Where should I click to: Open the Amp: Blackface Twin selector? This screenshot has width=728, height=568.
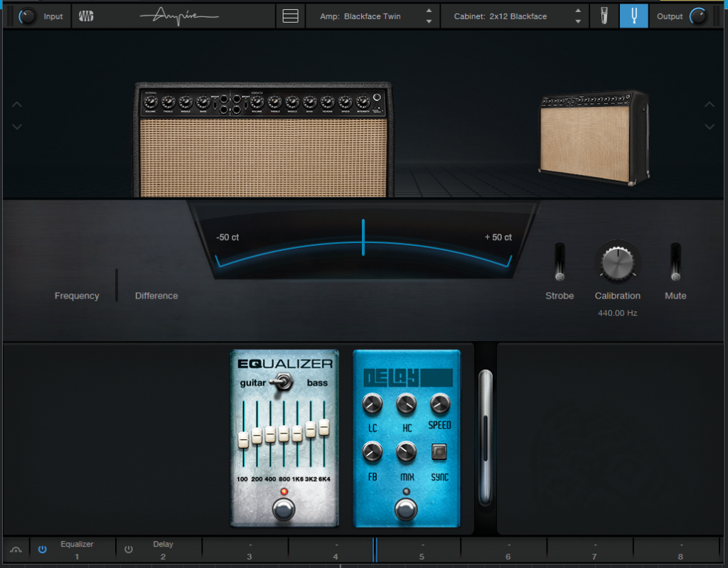click(x=372, y=16)
